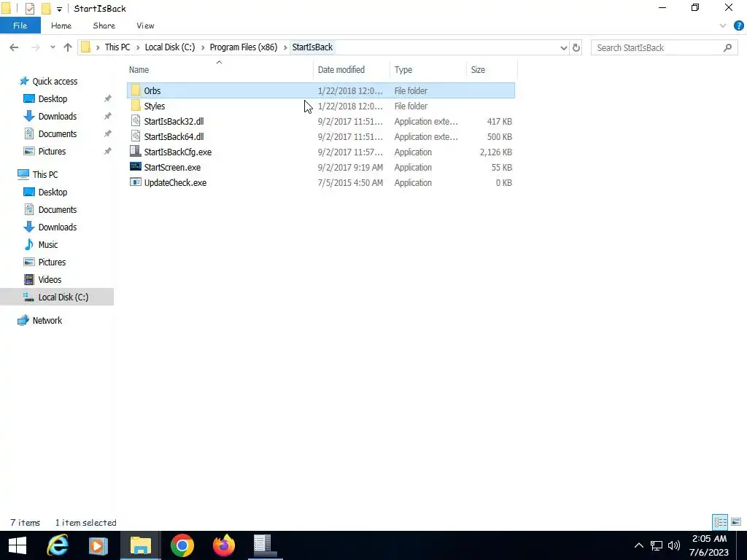Image resolution: width=747 pixels, height=560 pixels.
Task: Open Explorer help question mark
Action: 738,26
